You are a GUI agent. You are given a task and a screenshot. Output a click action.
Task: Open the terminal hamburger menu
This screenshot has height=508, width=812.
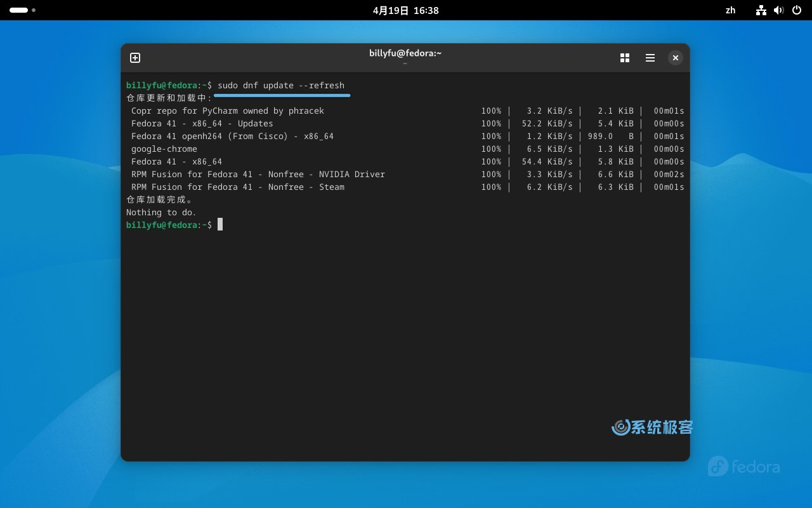tap(650, 58)
